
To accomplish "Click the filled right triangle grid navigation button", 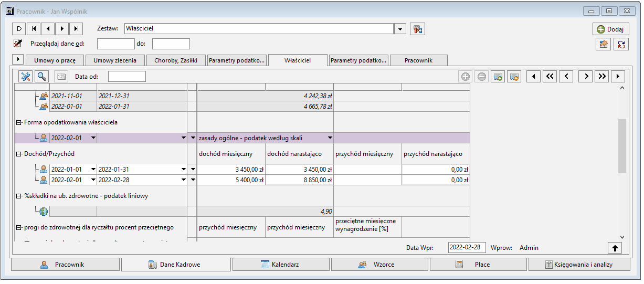I will click(618, 77).
